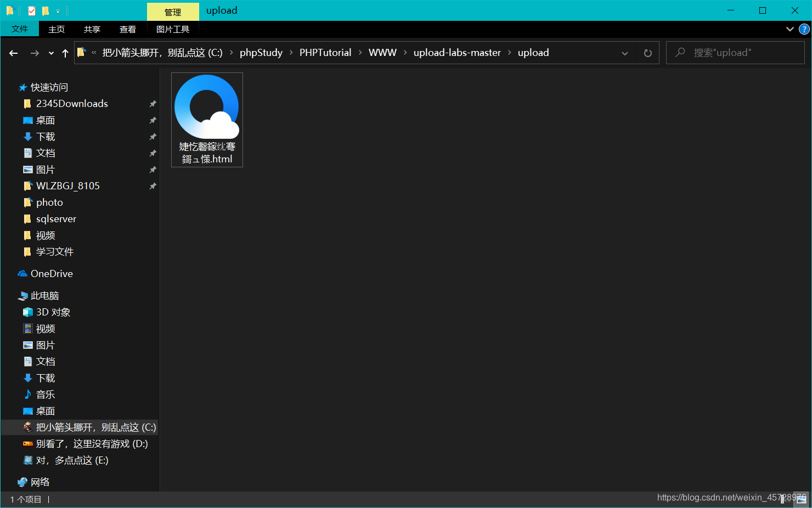
Task: Click the 管理 contextual tab
Action: pos(173,12)
